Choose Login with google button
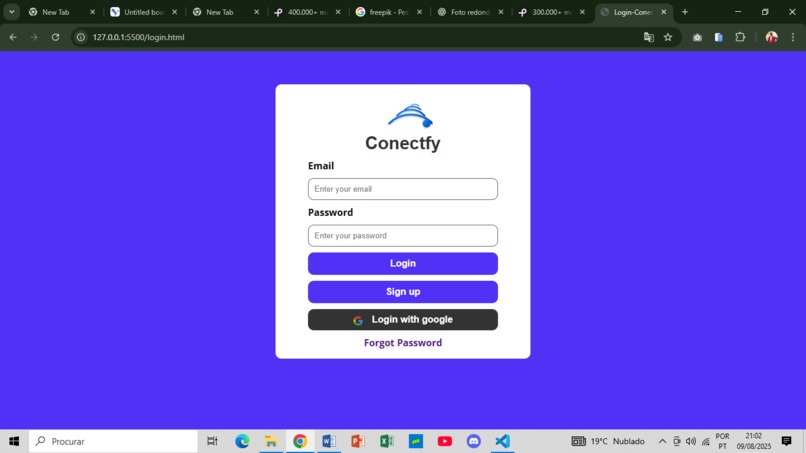Screen dimensions: 806x453 tap(402, 320)
